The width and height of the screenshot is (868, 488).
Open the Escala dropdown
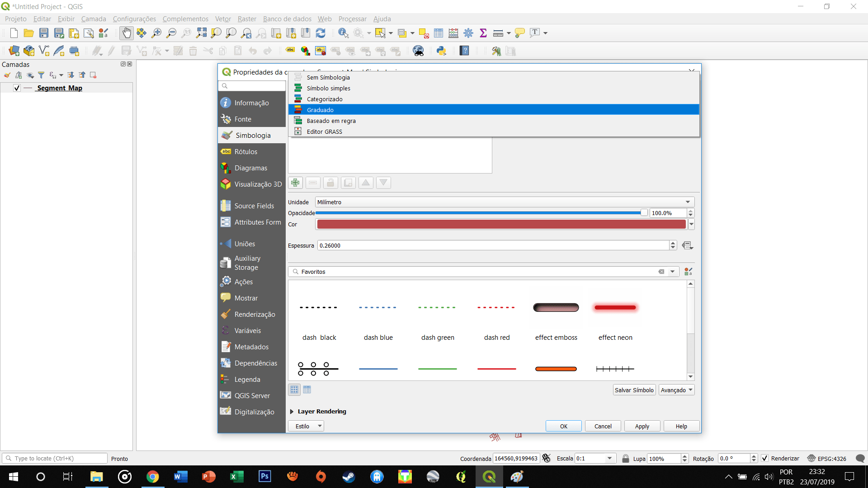(x=609, y=458)
